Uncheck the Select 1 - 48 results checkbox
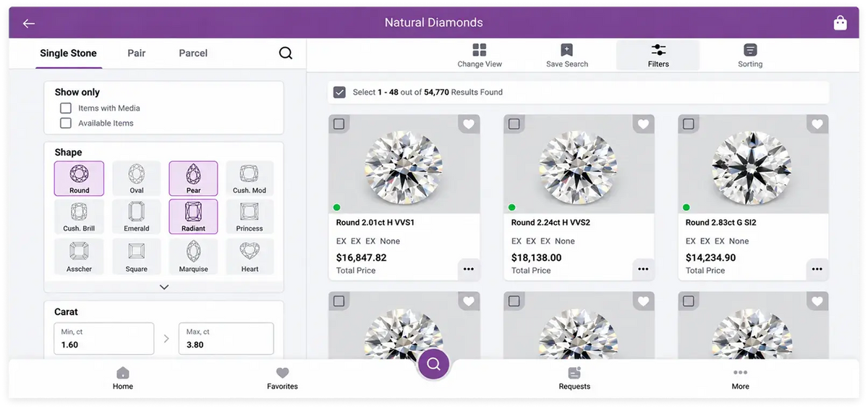868x409 pixels. 339,92
